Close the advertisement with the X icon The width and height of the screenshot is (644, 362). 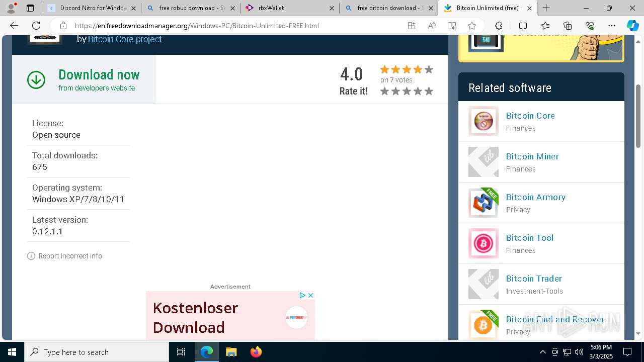click(x=311, y=295)
